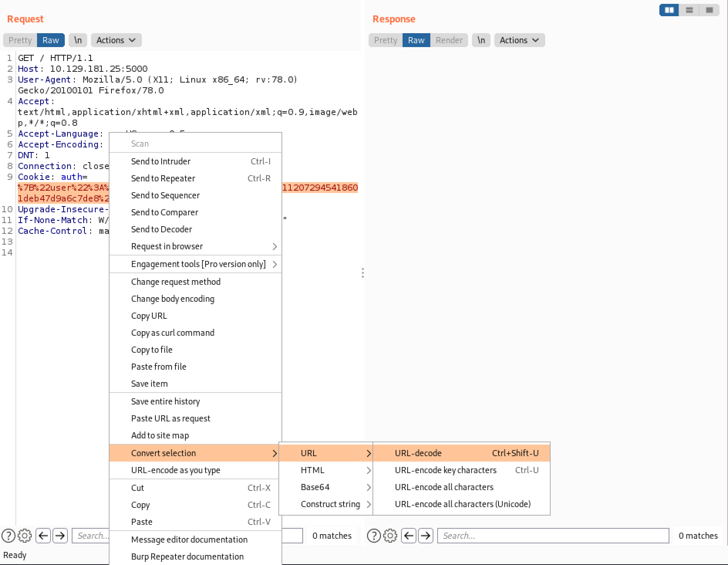The height and width of the screenshot is (565, 728).
Task: Open Response pane search settings gear
Action: pyautogui.click(x=390, y=536)
